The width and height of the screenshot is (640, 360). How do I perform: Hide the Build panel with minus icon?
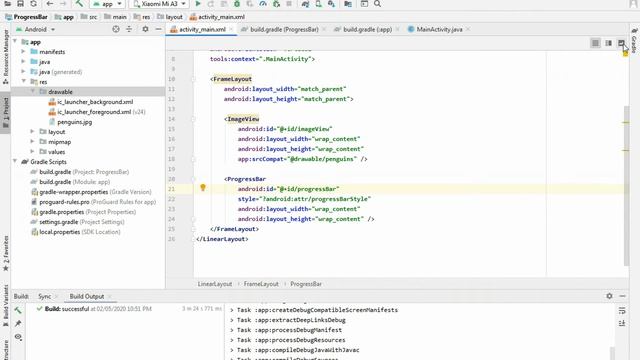coord(622,296)
